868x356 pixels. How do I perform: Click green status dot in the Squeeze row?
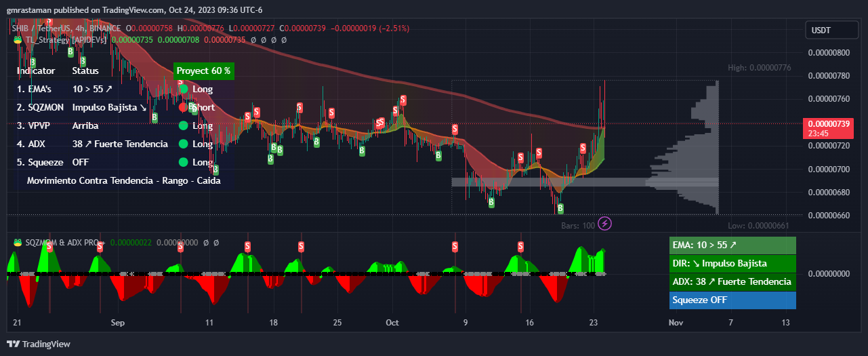pyautogui.click(x=184, y=162)
